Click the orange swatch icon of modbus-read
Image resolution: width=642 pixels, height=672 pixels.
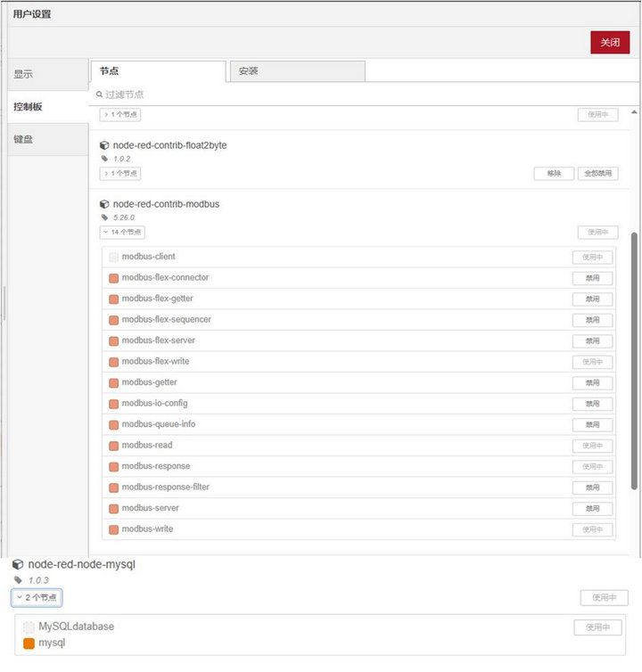[113, 446]
